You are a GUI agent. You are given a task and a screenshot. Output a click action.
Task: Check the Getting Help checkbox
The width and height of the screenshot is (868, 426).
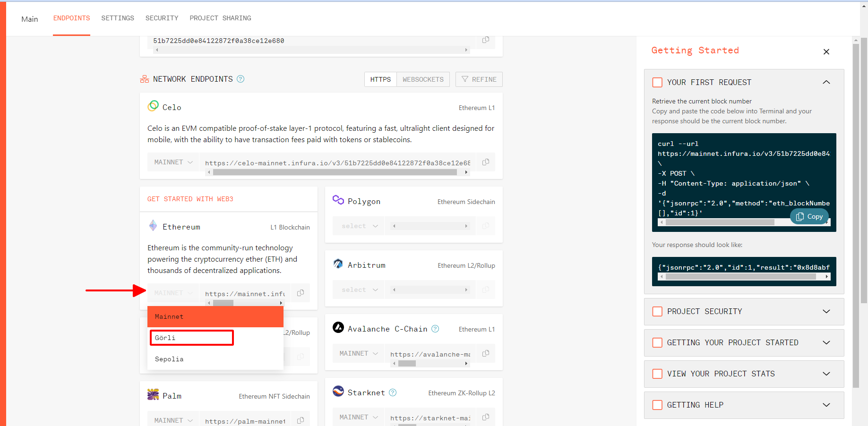[657, 405]
